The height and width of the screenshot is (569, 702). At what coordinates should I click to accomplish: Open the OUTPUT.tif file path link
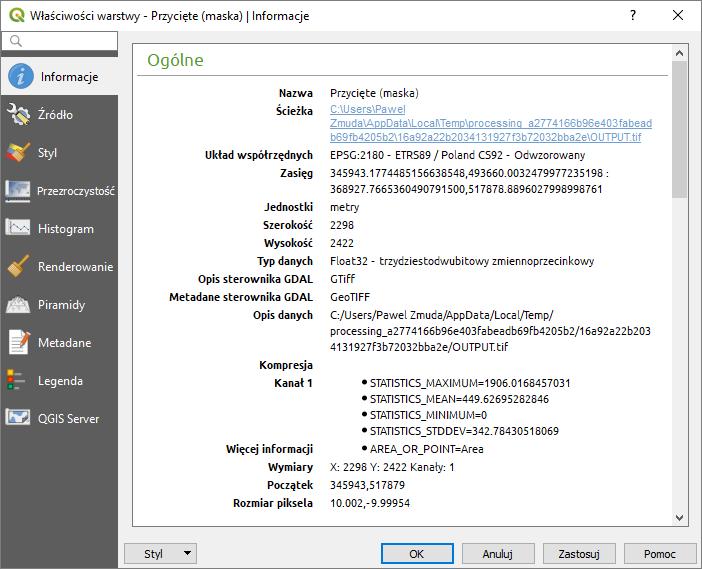[x=491, y=123]
